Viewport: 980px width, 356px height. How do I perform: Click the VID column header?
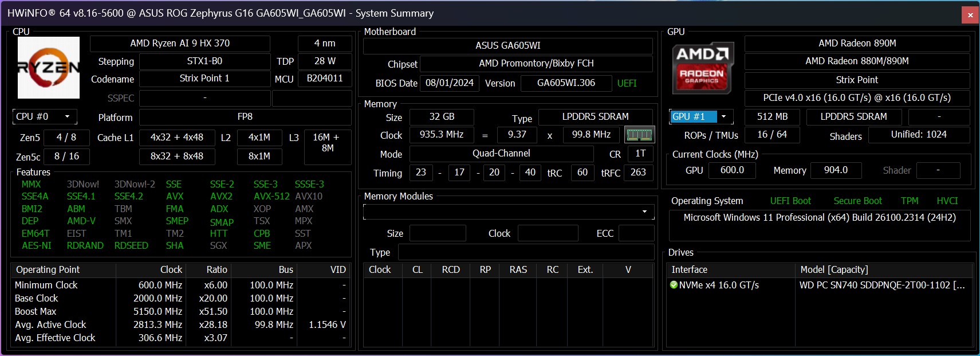(324, 269)
